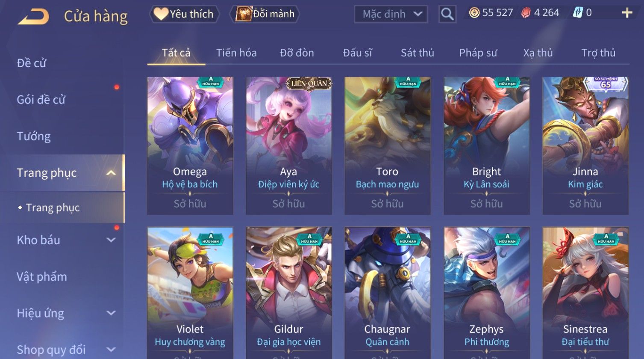Screen dimensions: 644x359
Task: Select the Omega Hộ vệ ba bích skin
Action: tap(190, 145)
